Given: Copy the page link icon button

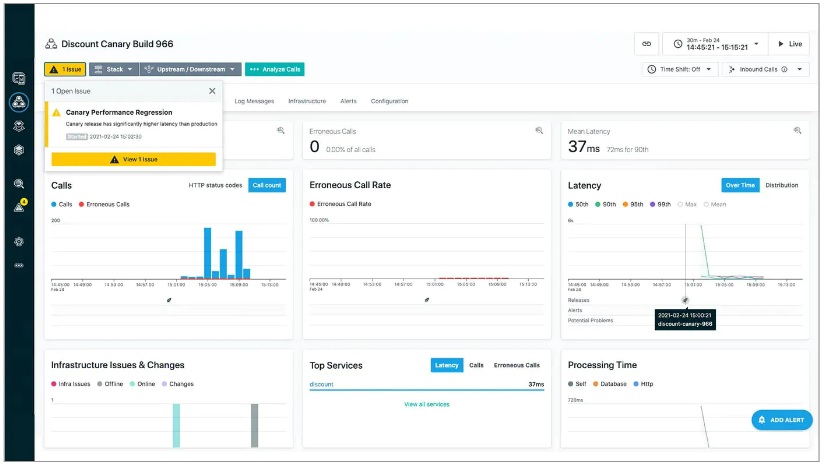Looking at the screenshot, I should (x=646, y=44).
